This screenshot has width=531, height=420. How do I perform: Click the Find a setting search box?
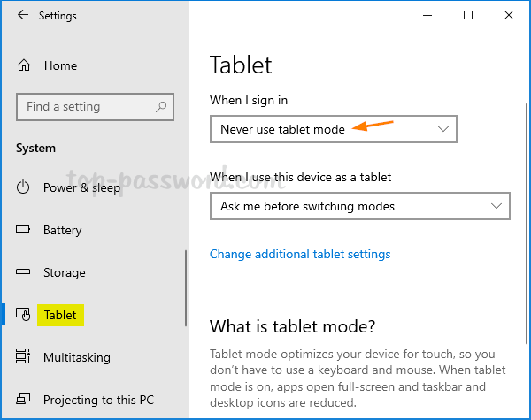pos(95,107)
